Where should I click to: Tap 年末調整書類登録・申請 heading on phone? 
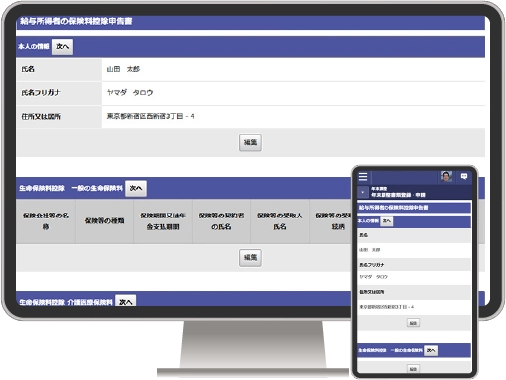(398, 195)
